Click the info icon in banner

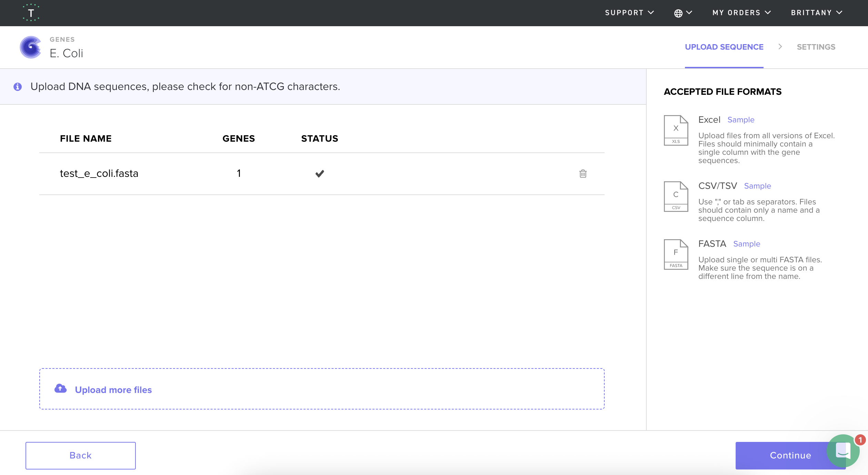[x=18, y=87]
